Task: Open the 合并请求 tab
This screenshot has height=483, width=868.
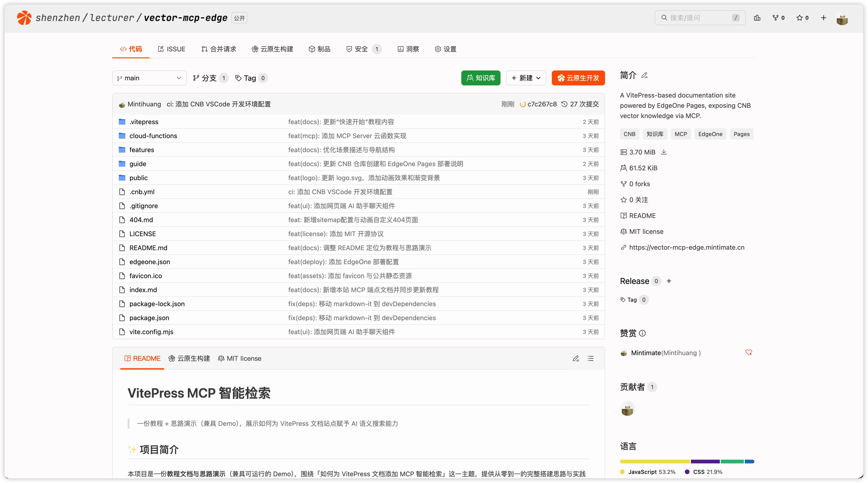Action: point(219,49)
